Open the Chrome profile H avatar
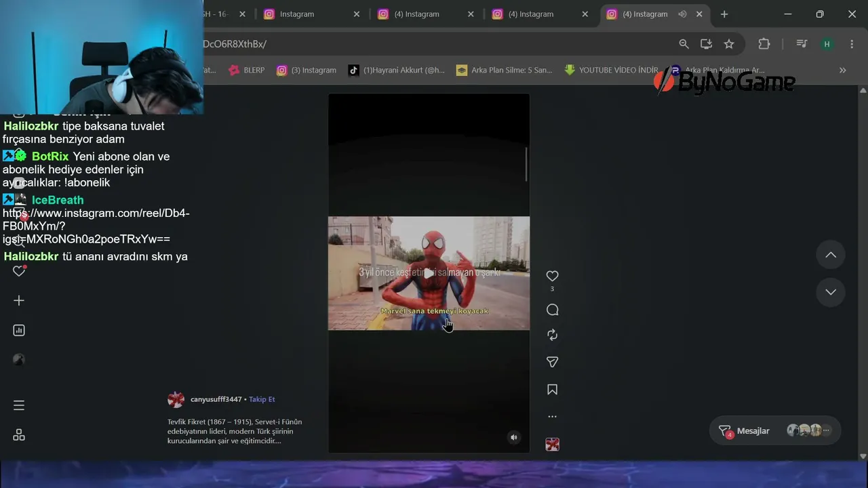Viewport: 868px width, 488px height. [827, 44]
